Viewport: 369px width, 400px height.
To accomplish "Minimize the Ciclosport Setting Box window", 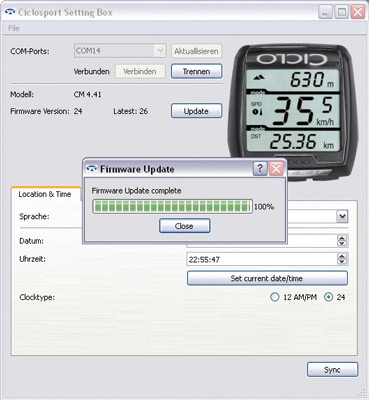I will pyautogui.click(x=325, y=13).
